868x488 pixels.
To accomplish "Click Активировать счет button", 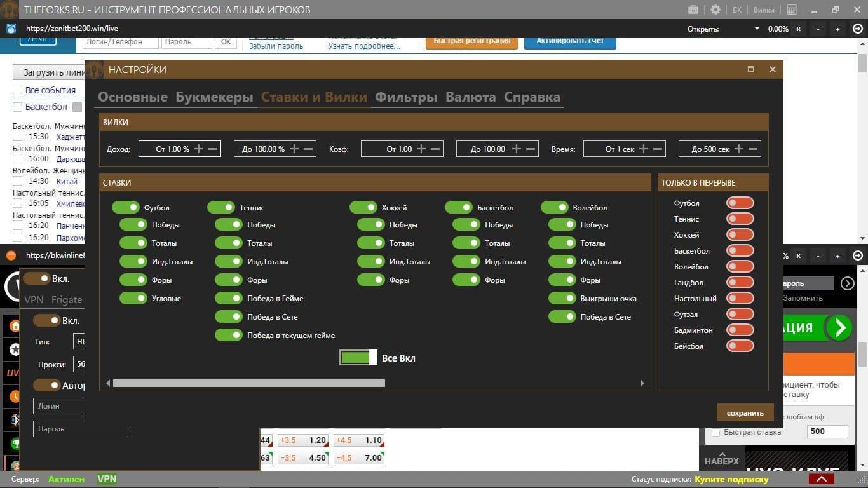I will 570,41.
